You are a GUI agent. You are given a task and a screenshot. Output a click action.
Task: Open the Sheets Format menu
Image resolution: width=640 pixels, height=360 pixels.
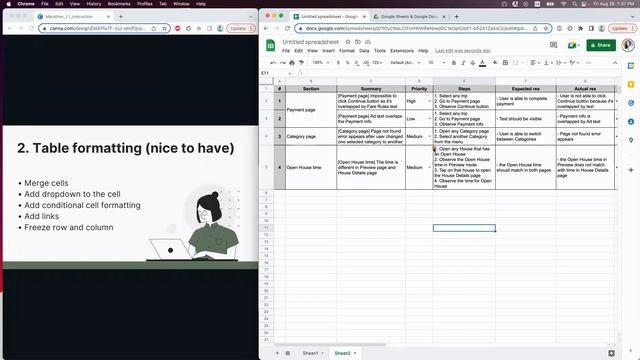point(347,51)
